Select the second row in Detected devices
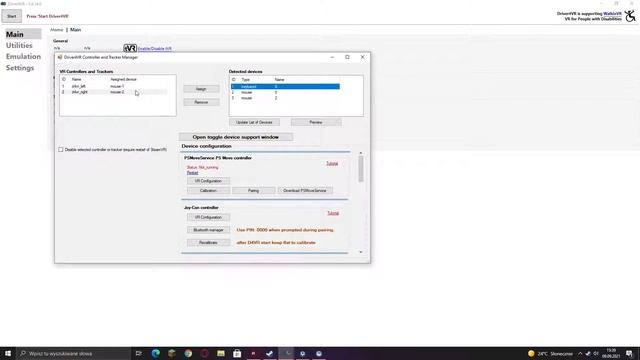640x360 pixels. 285,92
